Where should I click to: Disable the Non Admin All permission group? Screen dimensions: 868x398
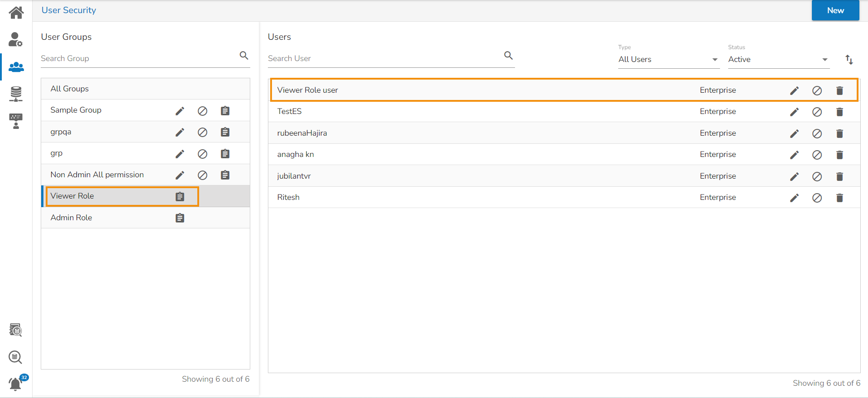pyautogui.click(x=202, y=175)
